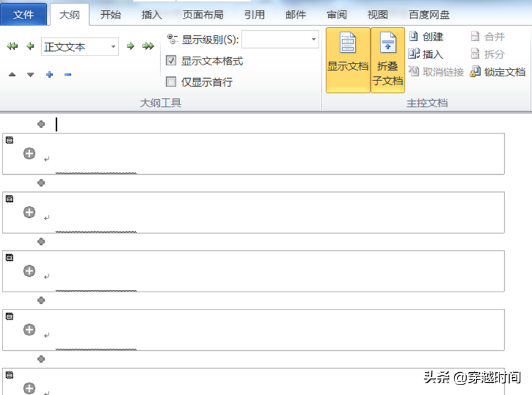Move item down with triangle arrow

[31, 74]
